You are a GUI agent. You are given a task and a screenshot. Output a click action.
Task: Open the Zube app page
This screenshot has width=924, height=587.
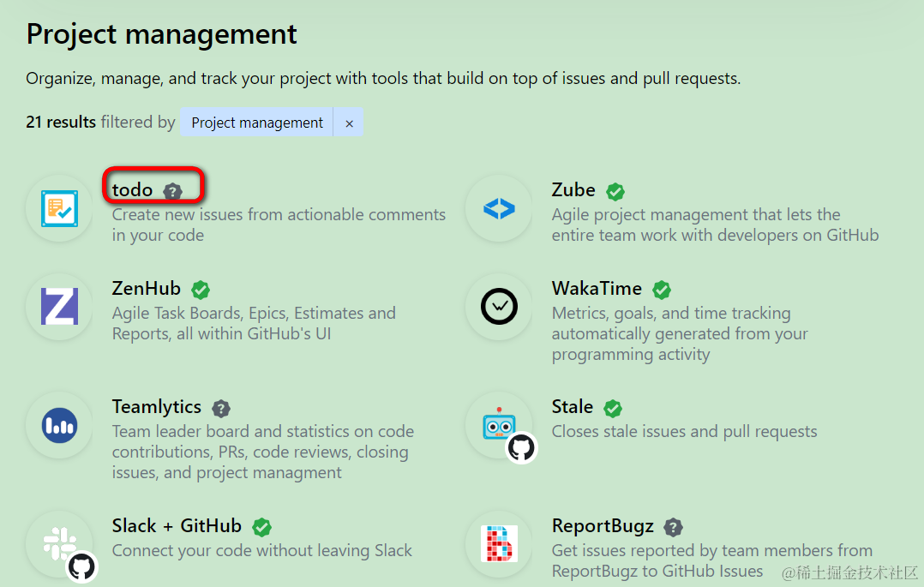(573, 189)
